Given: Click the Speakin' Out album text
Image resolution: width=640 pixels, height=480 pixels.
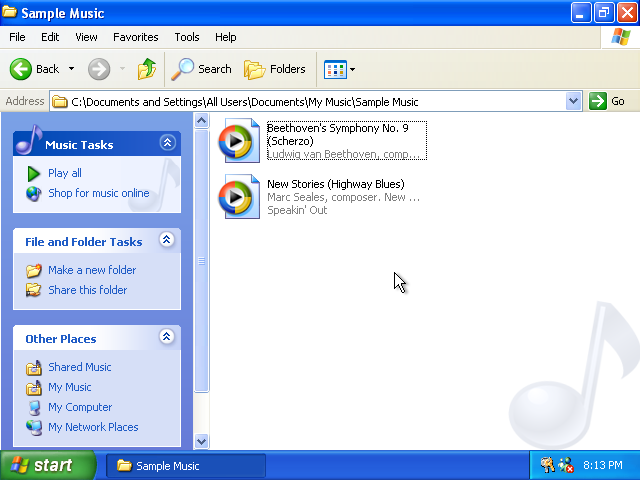Looking at the screenshot, I should (x=297, y=210).
